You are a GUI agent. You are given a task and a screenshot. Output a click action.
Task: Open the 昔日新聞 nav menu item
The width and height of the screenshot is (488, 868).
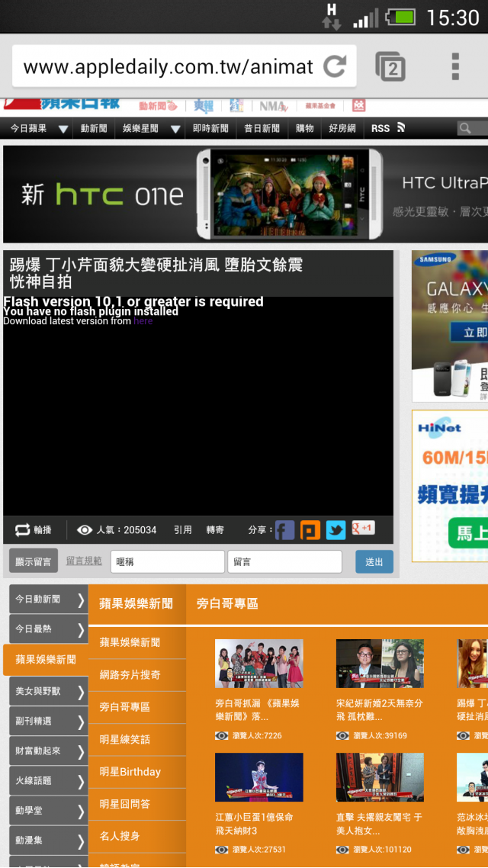[262, 128]
